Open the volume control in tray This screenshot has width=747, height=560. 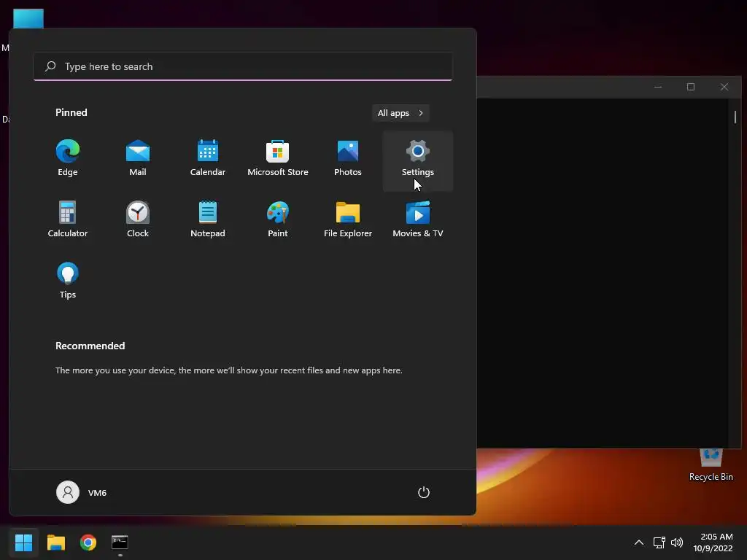676,542
